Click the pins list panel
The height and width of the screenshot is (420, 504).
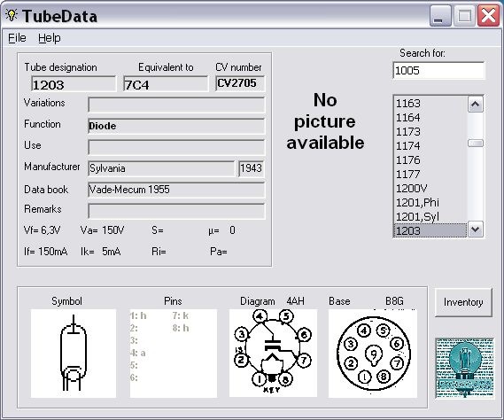[174, 354]
